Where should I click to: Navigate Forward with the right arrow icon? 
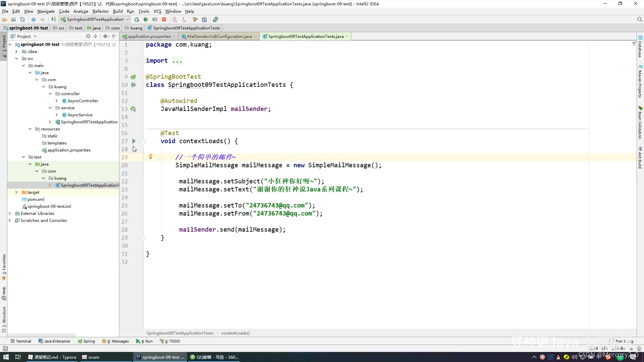pyautogui.click(x=43, y=19)
